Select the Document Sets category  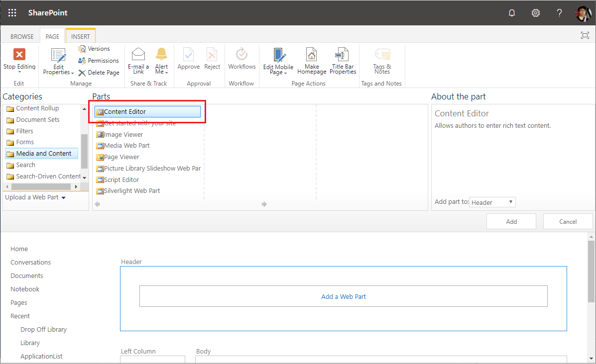[33, 119]
